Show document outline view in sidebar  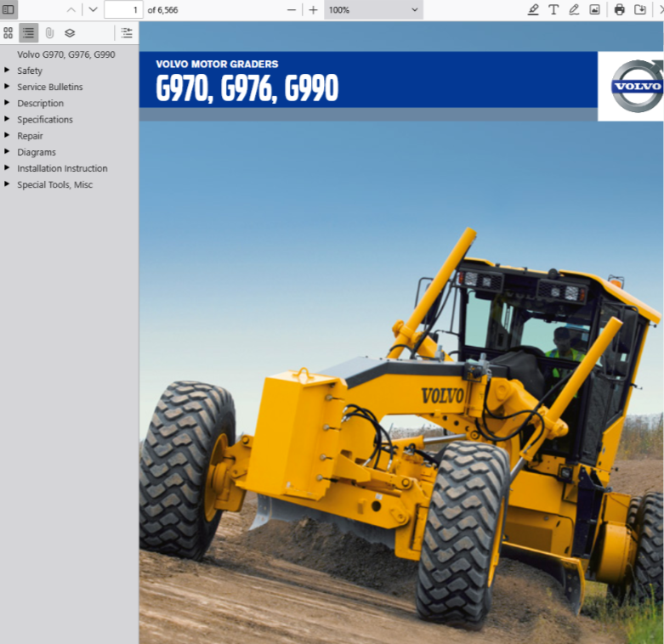coord(28,33)
